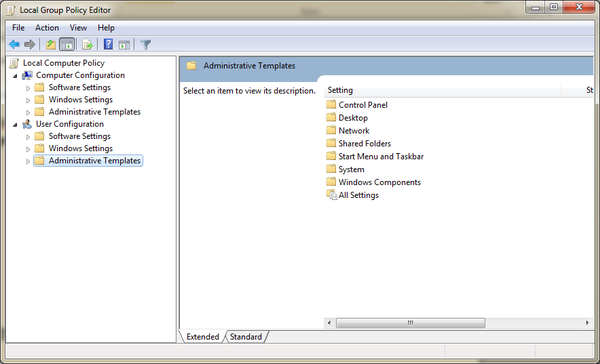Toggle the Show/Hide Console Tree button
Screen dimensions: 600x364
(67, 45)
